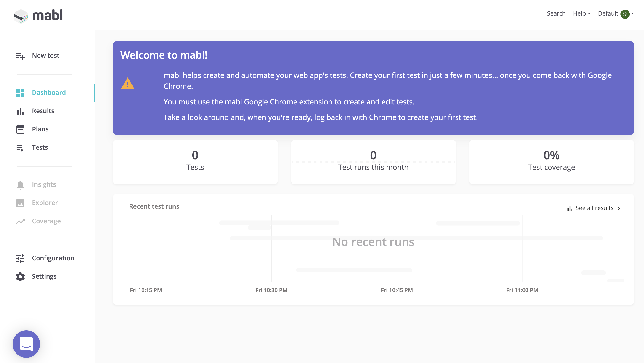
Task: Click the Default workspace label
Action: point(608,13)
